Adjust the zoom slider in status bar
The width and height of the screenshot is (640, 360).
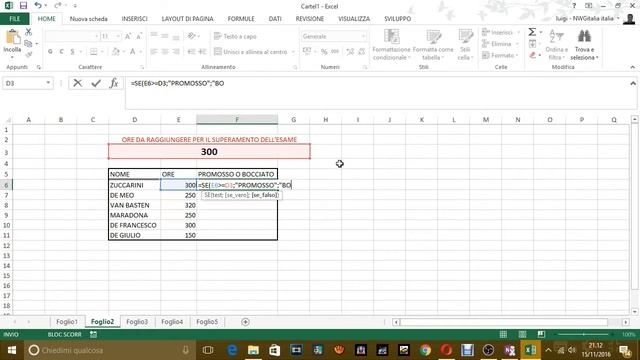[x=584, y=334]
